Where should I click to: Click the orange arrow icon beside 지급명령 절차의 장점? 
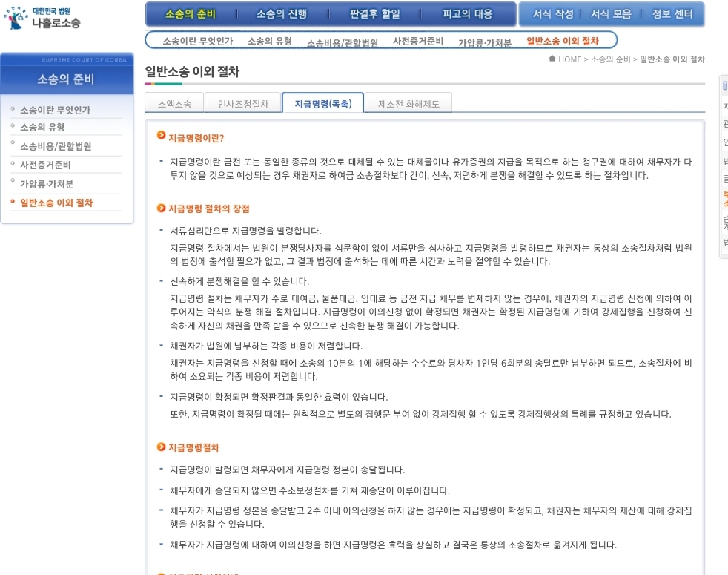point(161,208)
